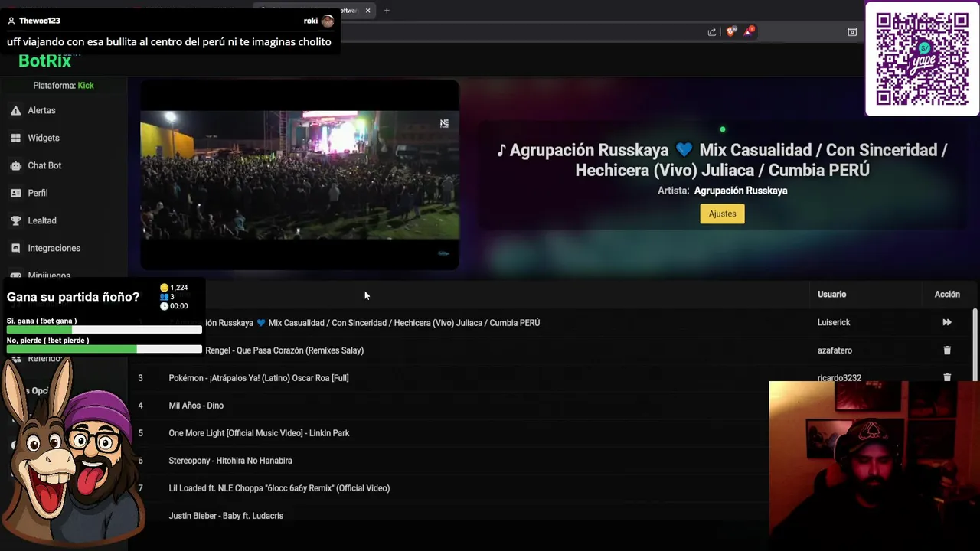This screenshot has height=551, width=980.
Task: Click the now-playing song title heading
Action: pos(722,160)
